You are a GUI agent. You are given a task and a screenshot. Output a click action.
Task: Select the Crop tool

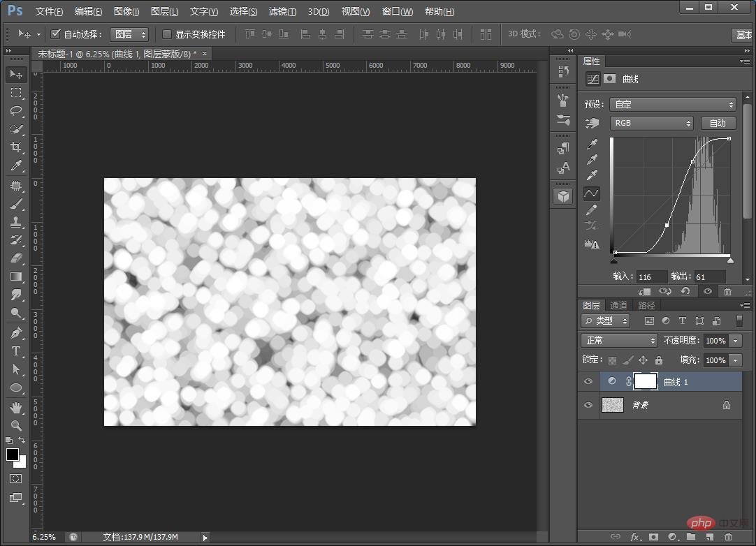tap(16, 147)
